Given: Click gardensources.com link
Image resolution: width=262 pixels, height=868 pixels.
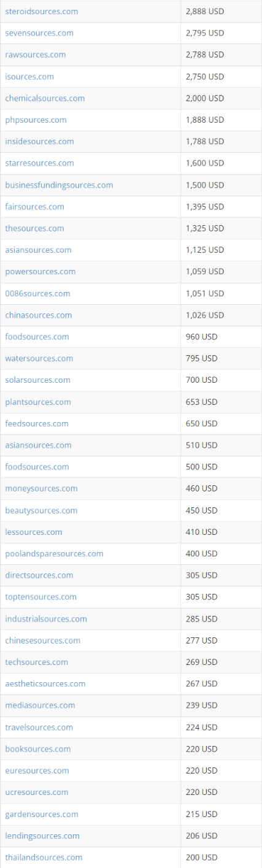Looking at the screenshot, I should [42, 814].
